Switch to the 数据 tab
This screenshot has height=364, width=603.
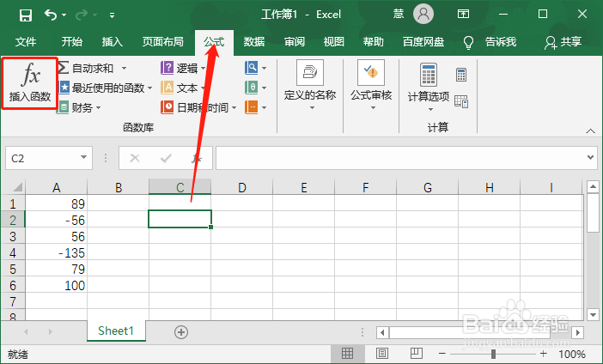pyautogui.click(x=253, y=41)
